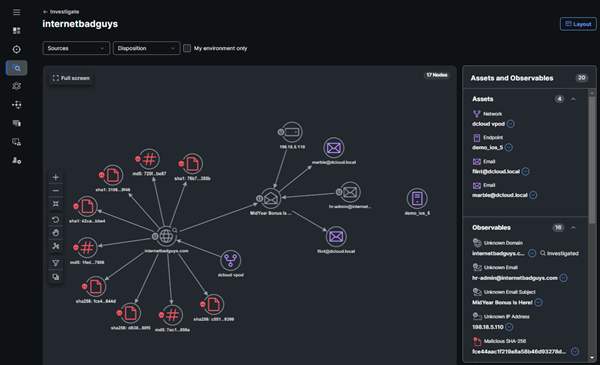Click the Layout button

click(578, 24)
